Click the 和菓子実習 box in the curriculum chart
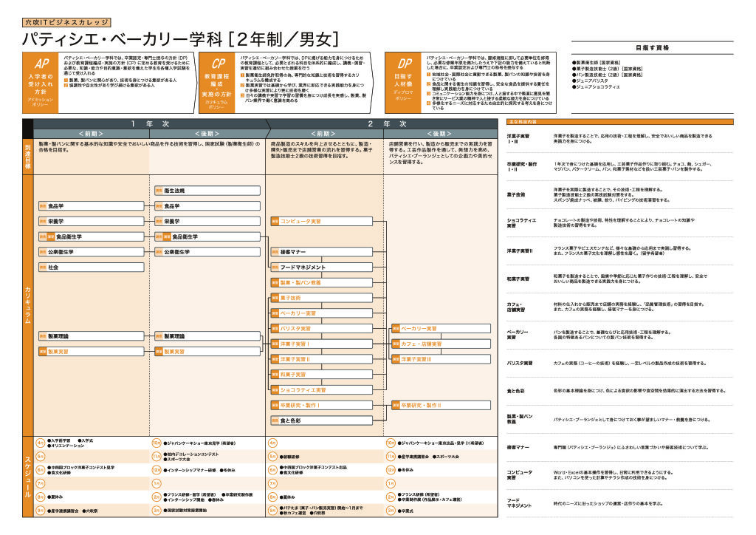Viewport: 756px width, 535px height. [322, 375]
